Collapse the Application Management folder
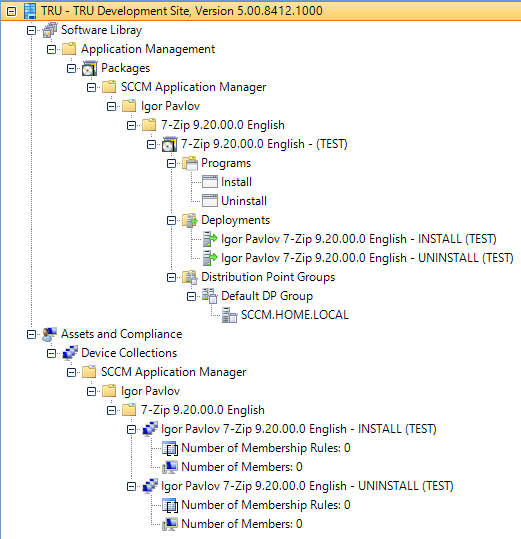The image size is (521, 539). click(51, 50)
